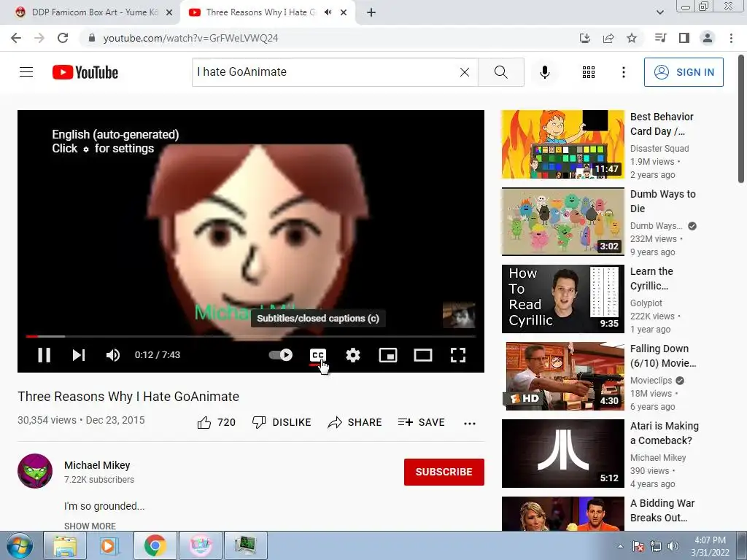Share this page icon in address bar

coord(608,38)
